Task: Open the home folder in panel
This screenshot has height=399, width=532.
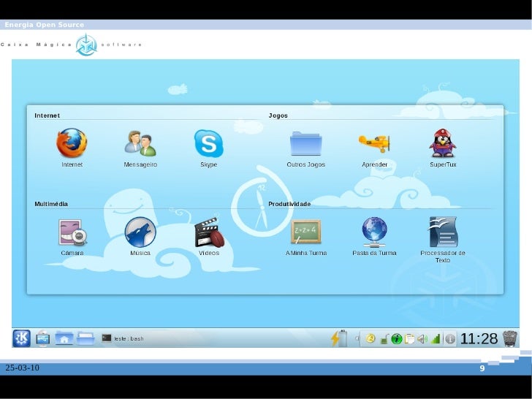Action: click(64, 338)
